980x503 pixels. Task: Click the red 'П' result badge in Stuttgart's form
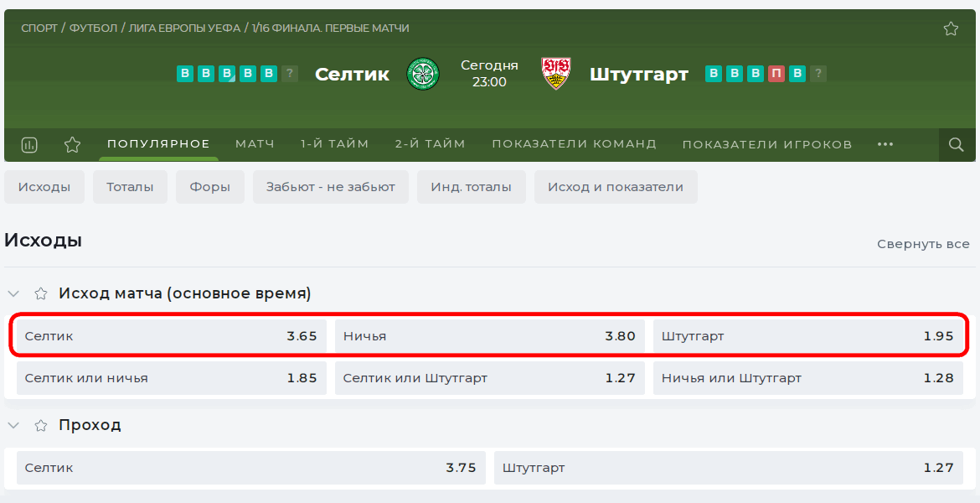tap(776, 74)
